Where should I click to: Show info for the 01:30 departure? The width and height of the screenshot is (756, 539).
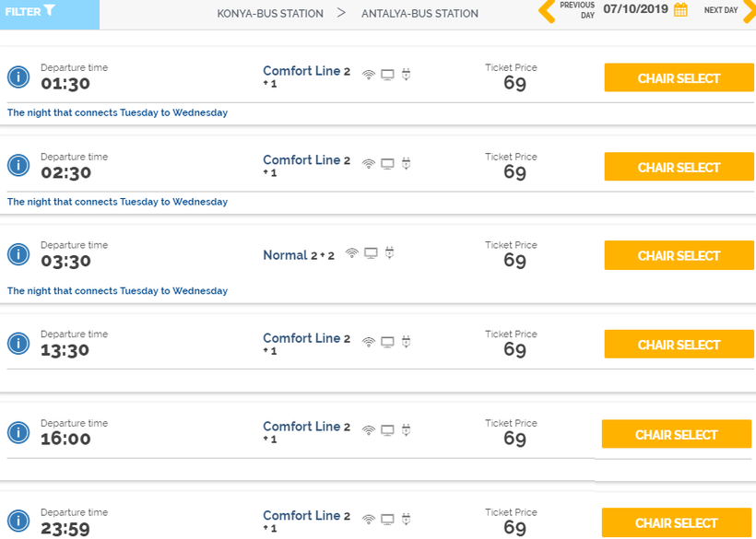click(x=18, y=77)
